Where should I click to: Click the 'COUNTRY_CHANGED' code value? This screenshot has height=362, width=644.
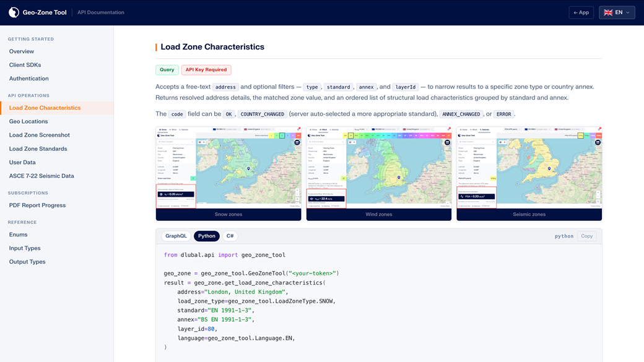[262, 114]
